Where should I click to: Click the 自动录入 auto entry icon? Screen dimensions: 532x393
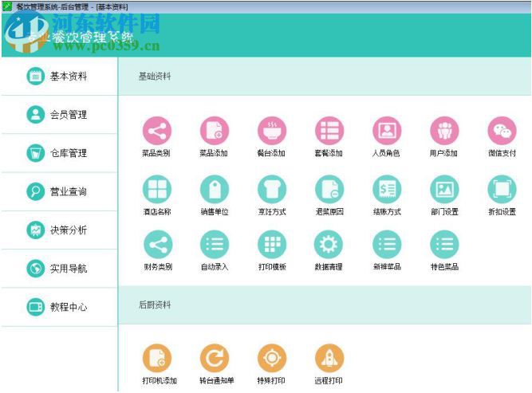215,245
